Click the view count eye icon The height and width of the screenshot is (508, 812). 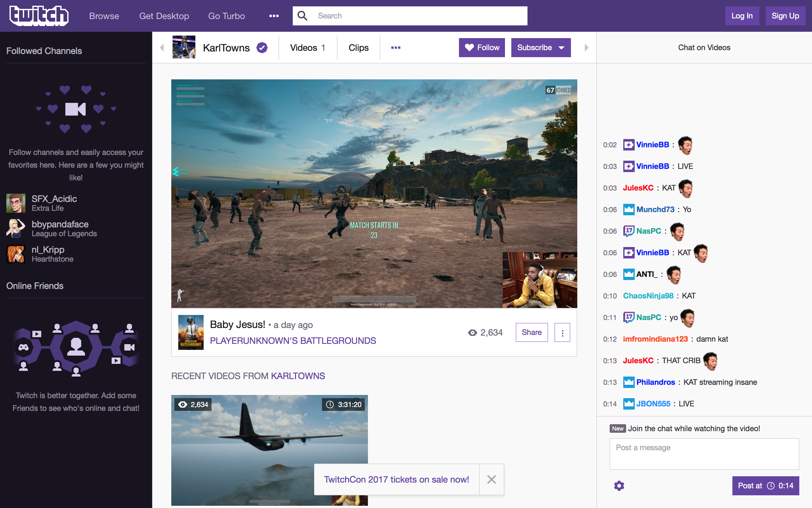click(x=472, y=333)
